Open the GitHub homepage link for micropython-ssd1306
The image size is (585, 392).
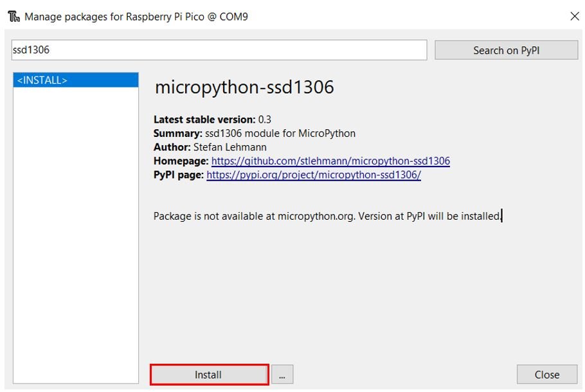pyautogui.click(x=330, y=161)
